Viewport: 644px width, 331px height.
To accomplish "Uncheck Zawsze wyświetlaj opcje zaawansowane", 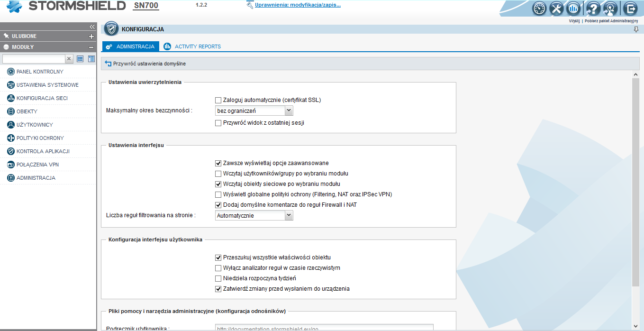I will (218, 163).
